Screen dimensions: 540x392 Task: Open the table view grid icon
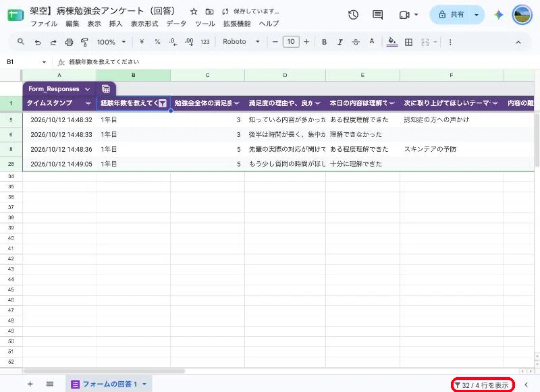pyautogui.click(x=106, y=89)
